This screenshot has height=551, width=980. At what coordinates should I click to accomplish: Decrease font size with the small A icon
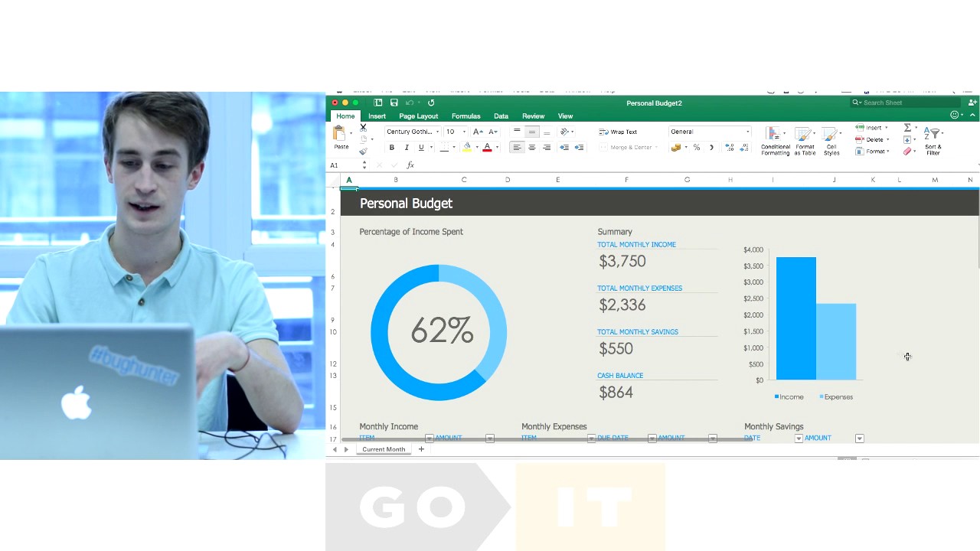(492, 132)
